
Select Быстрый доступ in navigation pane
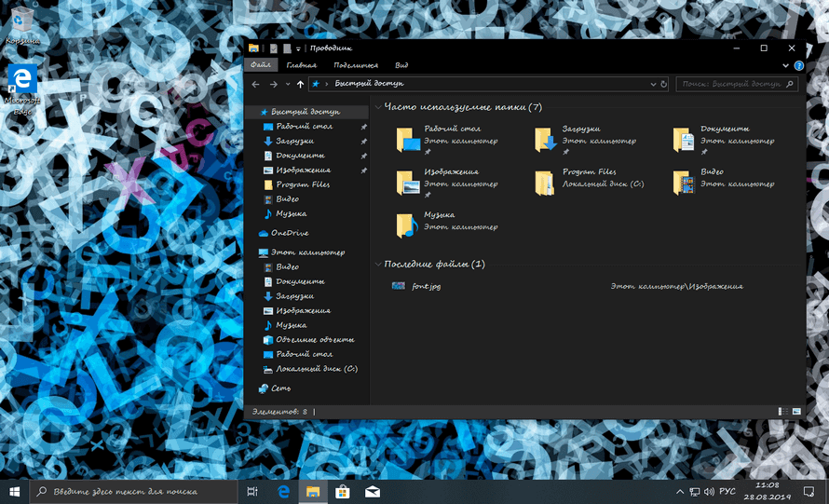click(306, 112)
